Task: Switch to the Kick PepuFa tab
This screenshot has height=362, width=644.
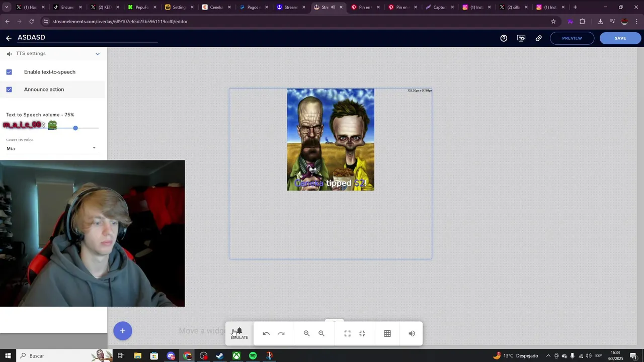Action: 142,7
